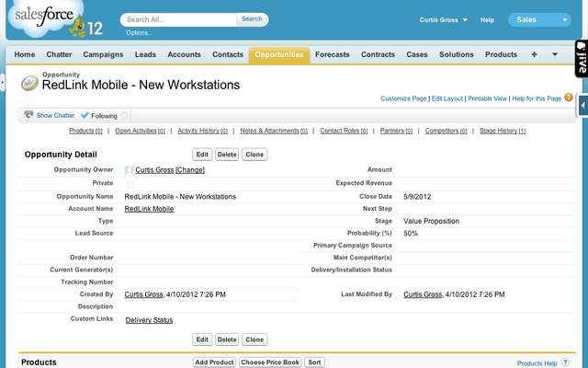The width and height of the screenshot is (588, 368).
Task: Click the orange help question mark icon
Action: coord(569,98)
